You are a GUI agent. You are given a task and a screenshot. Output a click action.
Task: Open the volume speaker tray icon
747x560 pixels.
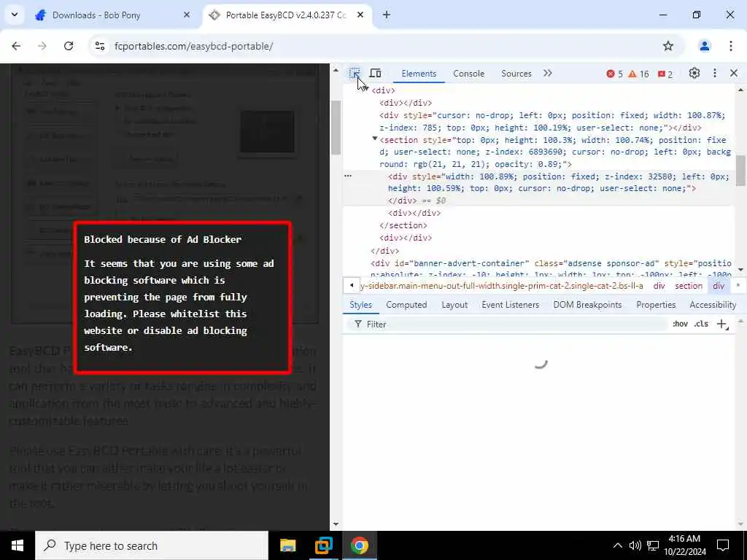[635, 545]
